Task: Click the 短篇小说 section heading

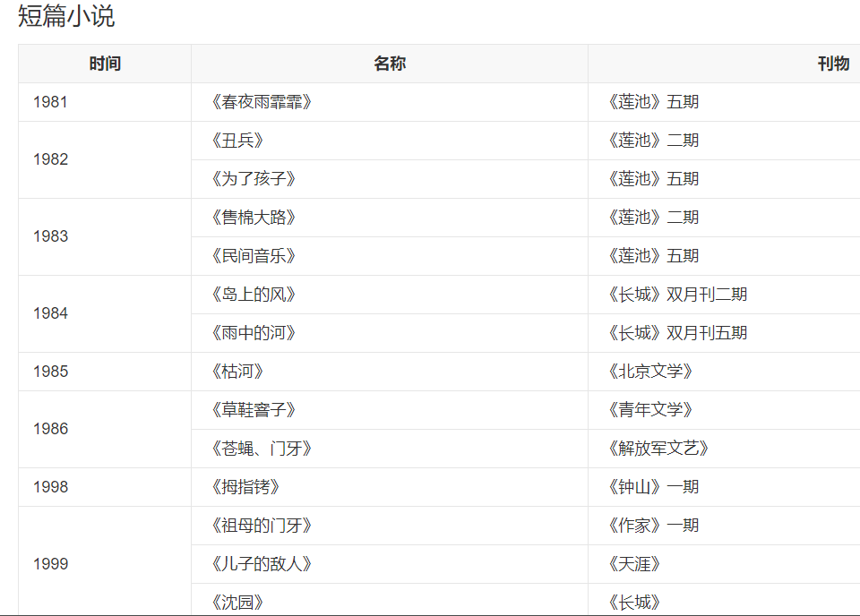Action: [x=66, y=16]
